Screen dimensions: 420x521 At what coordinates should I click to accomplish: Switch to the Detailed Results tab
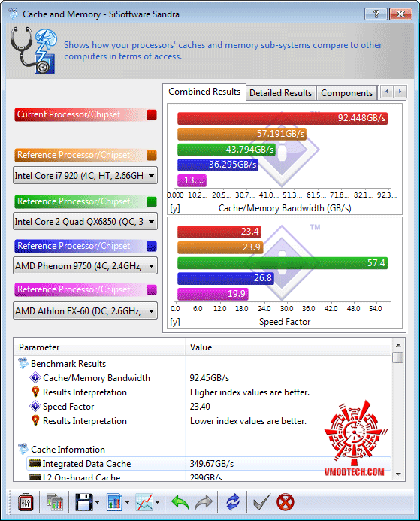click(x=280, y=93)
